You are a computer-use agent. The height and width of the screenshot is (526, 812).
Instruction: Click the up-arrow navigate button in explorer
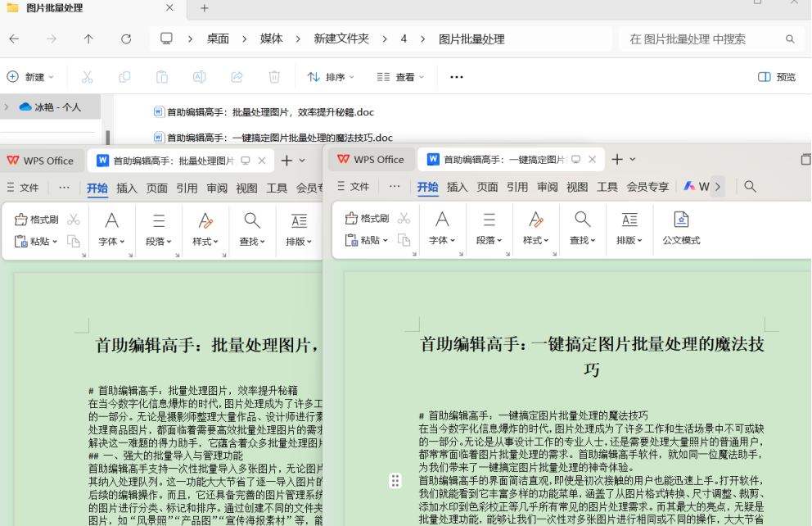click(x=88, y=39)
